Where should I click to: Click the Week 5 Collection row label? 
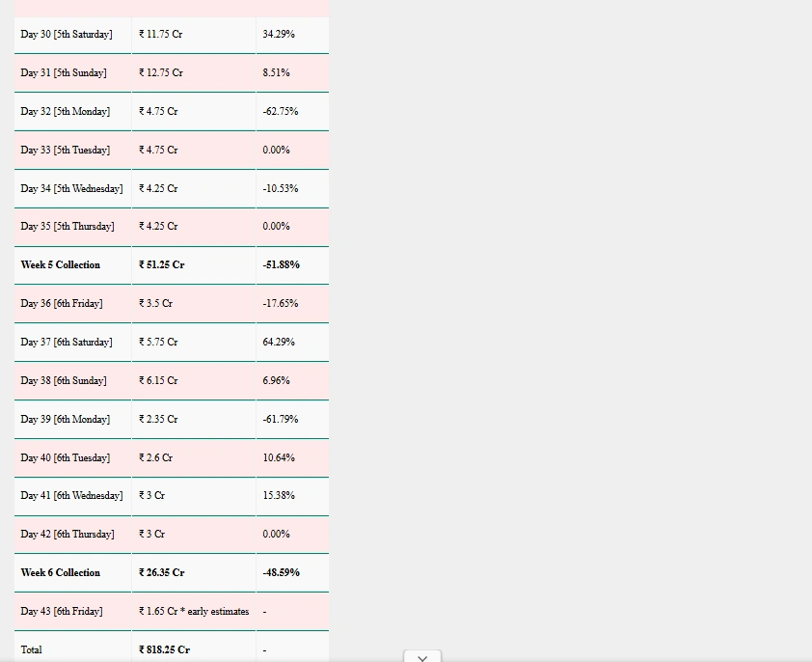(x=61, y=265)
